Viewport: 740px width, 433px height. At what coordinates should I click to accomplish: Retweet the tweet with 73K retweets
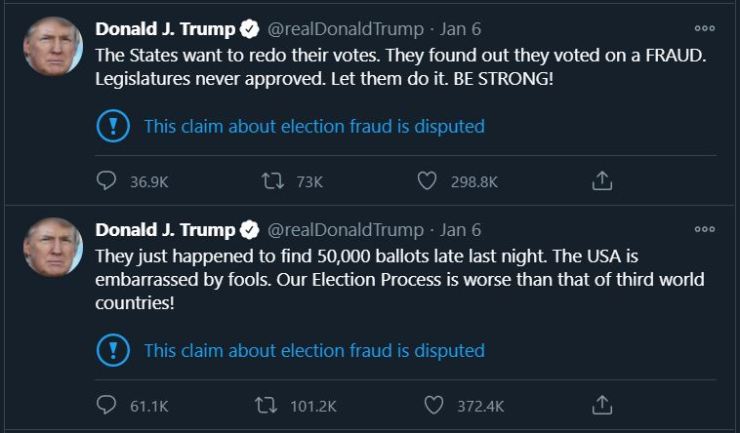[268, 181]
